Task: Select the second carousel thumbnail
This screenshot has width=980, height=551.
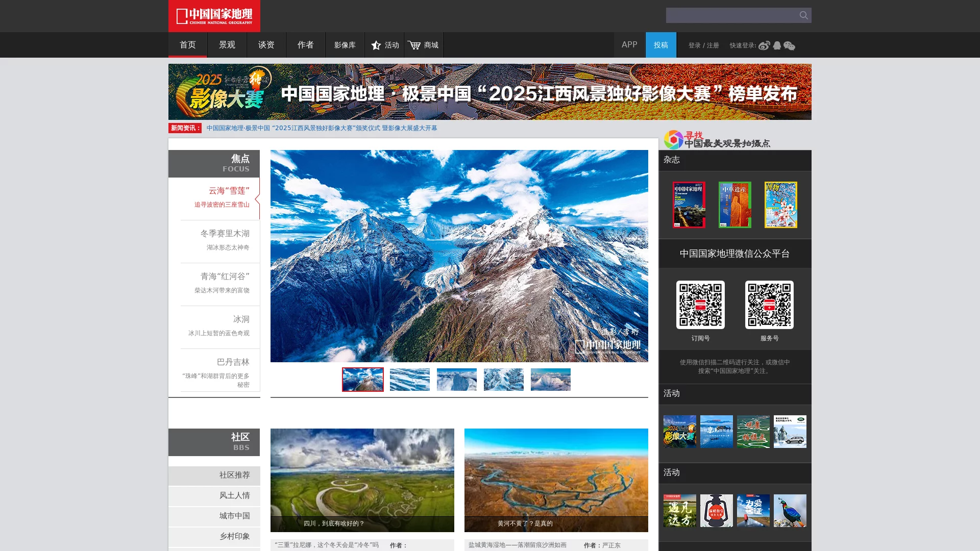Action: [409, 379]
